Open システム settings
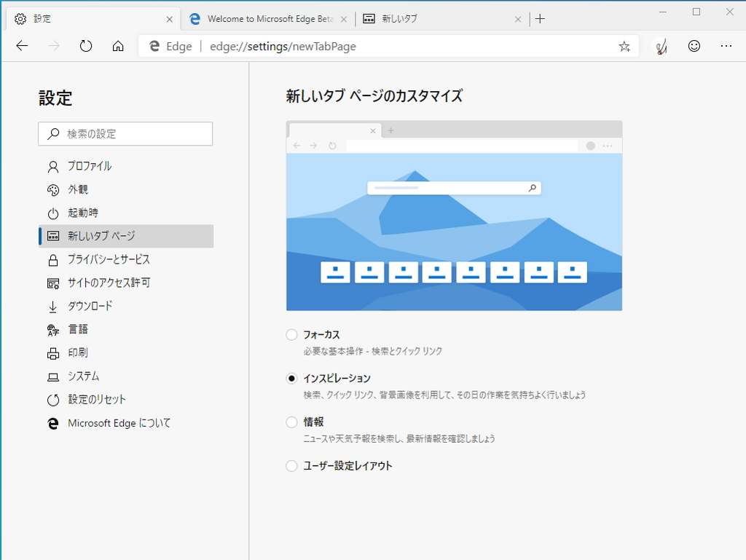Viewport: 746px width, 560px height. click(x=125, y=376)
